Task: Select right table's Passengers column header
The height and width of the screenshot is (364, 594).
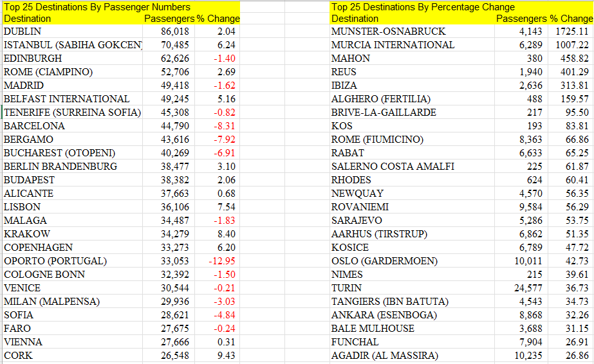Action: click(521, 19)
